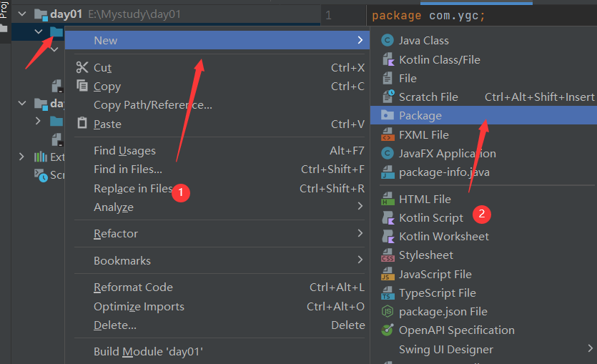Click the OpenAPI Specification icon

388,330
